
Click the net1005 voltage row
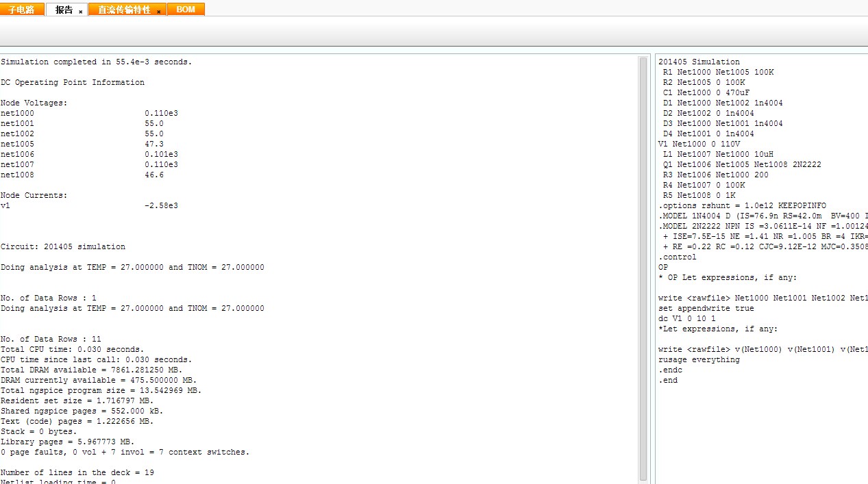[x=82, y=144]
